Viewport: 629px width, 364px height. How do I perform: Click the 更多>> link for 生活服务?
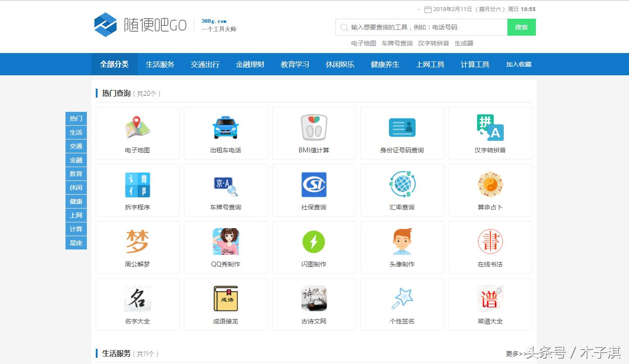click(x=515, y=354)
